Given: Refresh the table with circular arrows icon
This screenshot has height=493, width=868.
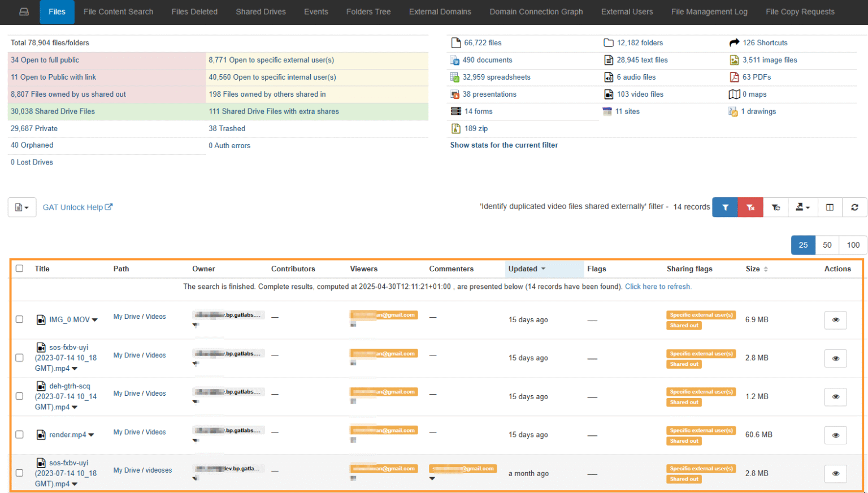Looking at the screenshot, I should [854, 207].
